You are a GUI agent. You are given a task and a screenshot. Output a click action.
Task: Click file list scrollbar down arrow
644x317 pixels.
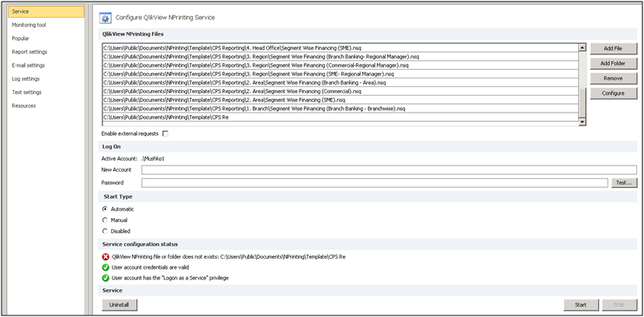582,122
